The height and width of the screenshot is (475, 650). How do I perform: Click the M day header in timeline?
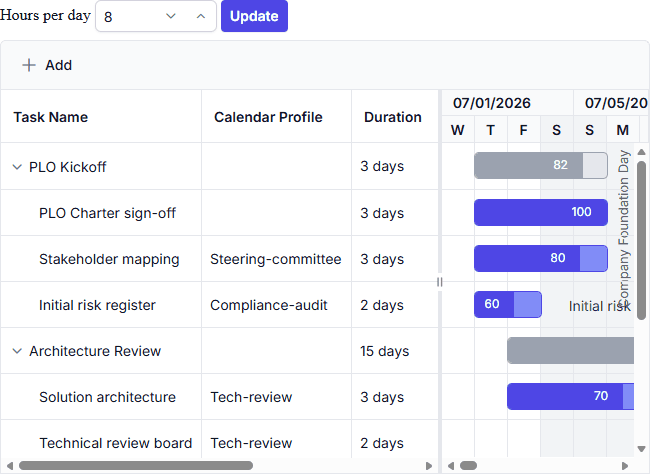tap(623, 130)
